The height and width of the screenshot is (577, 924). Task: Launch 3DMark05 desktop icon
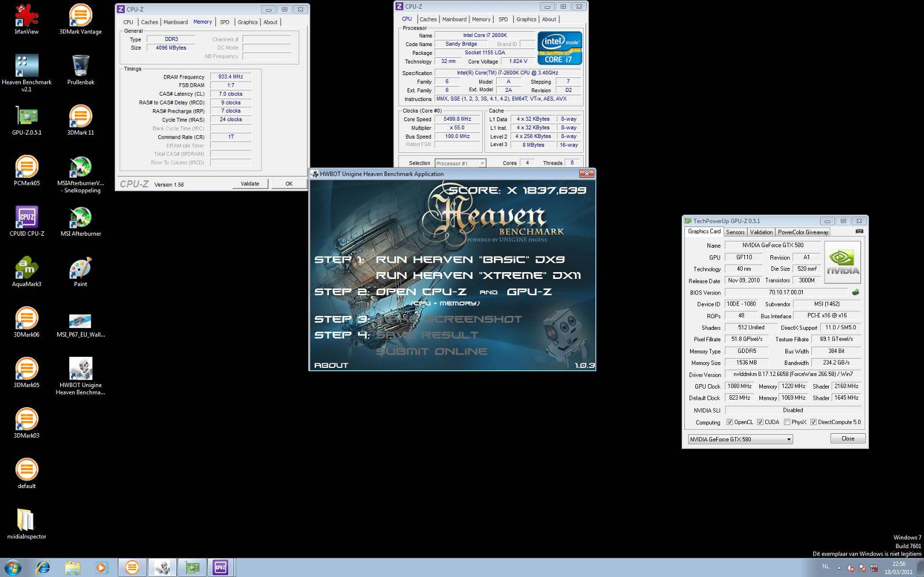(x=27, y=373)
